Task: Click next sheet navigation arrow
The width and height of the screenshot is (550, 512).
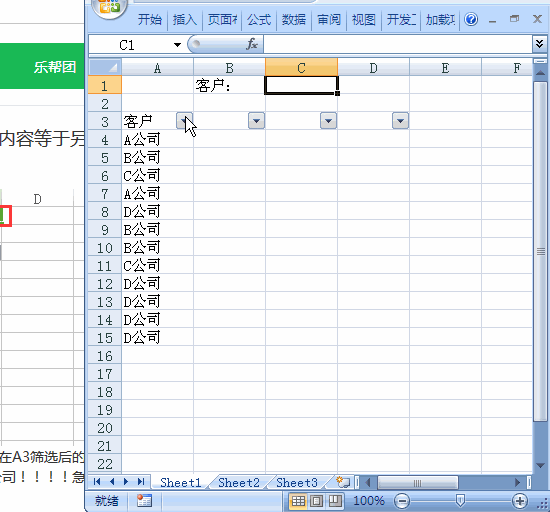Action: click(x=126, y=481)
